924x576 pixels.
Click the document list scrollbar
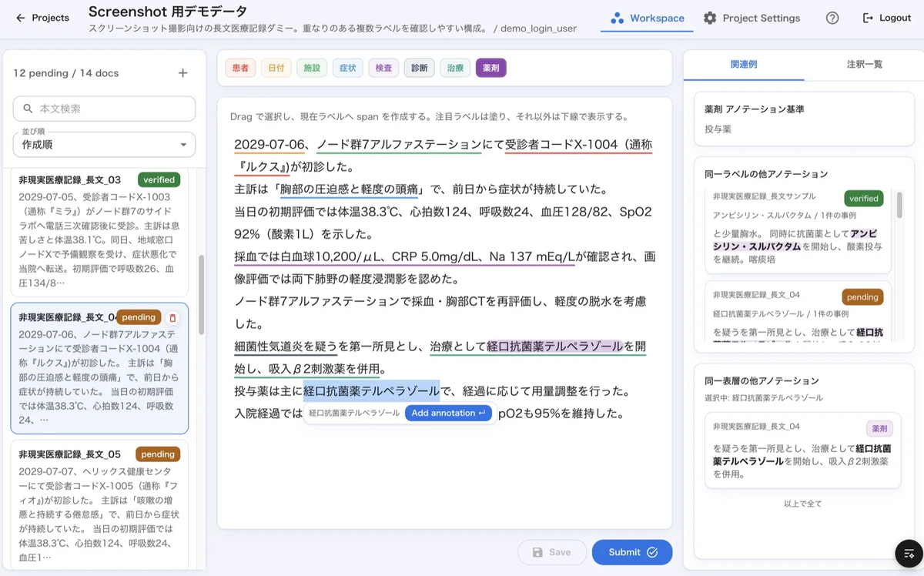[x=202, y=294]
